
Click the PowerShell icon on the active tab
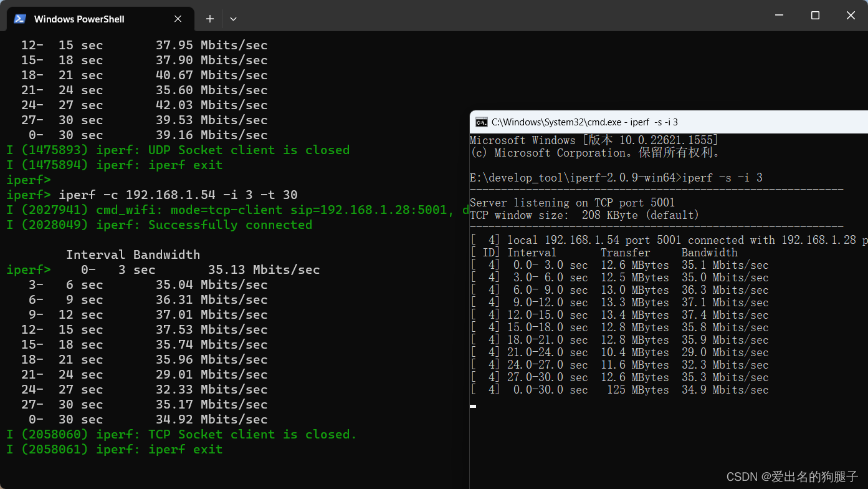pos(19,19)
